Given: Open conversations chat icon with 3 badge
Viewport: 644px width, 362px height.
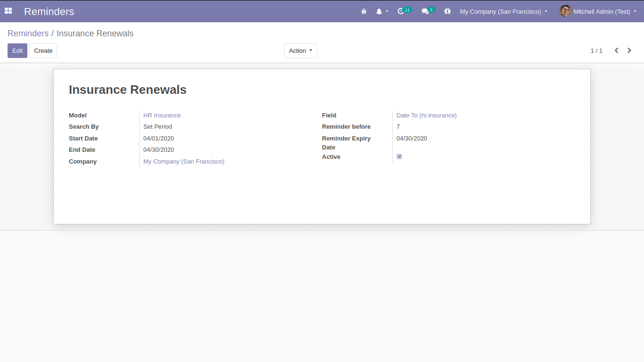Looking at the screenshot, I should pyautogui.click(x=425, y=11).
